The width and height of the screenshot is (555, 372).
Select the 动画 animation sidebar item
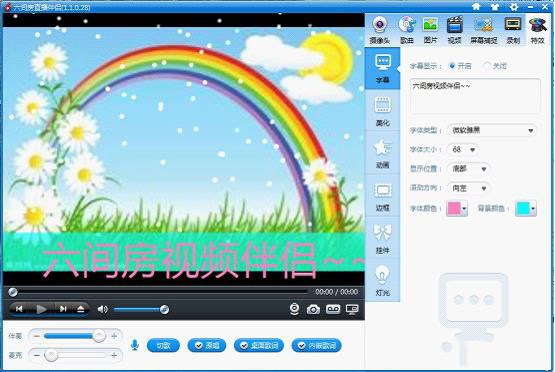pyautogui.click(x=383, y=153)
